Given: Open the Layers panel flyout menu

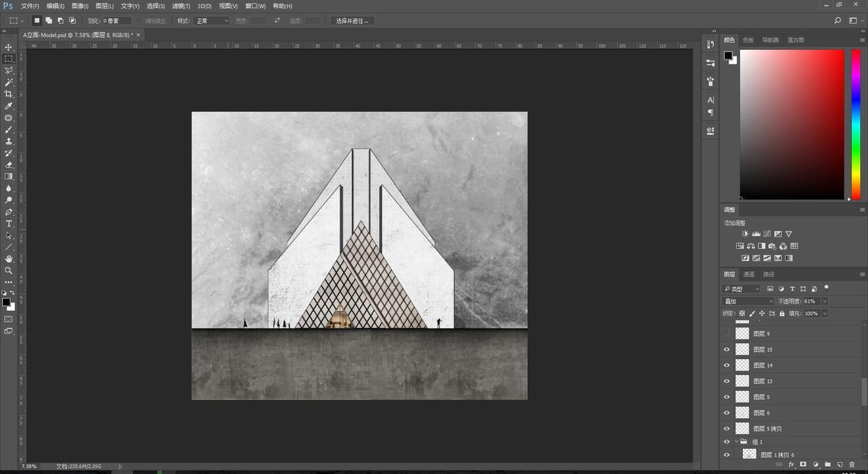Looking at the screenshot, I should click(861, 274).
